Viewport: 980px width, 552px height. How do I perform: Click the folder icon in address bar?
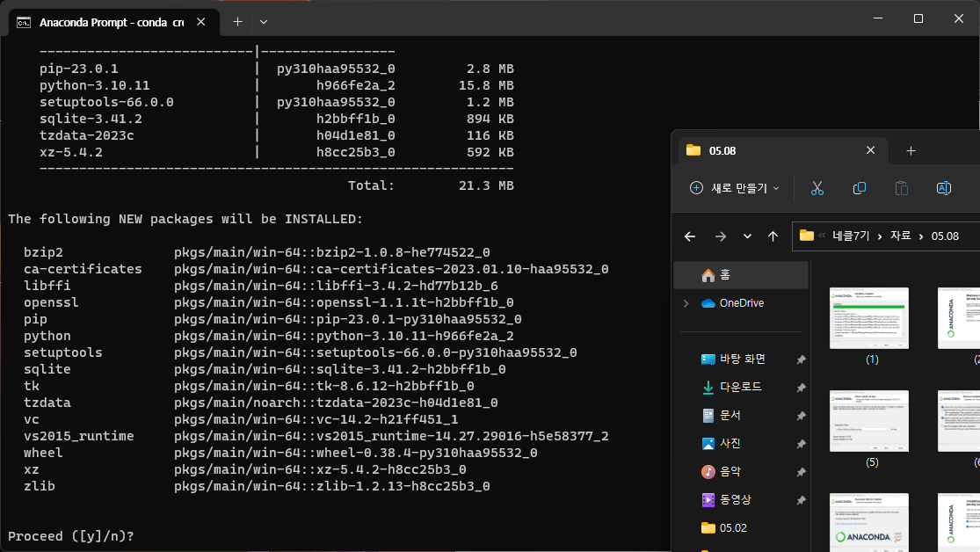click(x=807, y=236)
